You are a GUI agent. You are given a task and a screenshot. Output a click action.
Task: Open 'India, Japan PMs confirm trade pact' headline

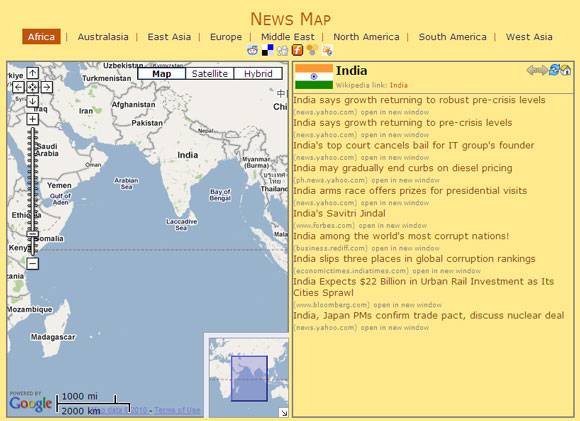coord(429,316)
